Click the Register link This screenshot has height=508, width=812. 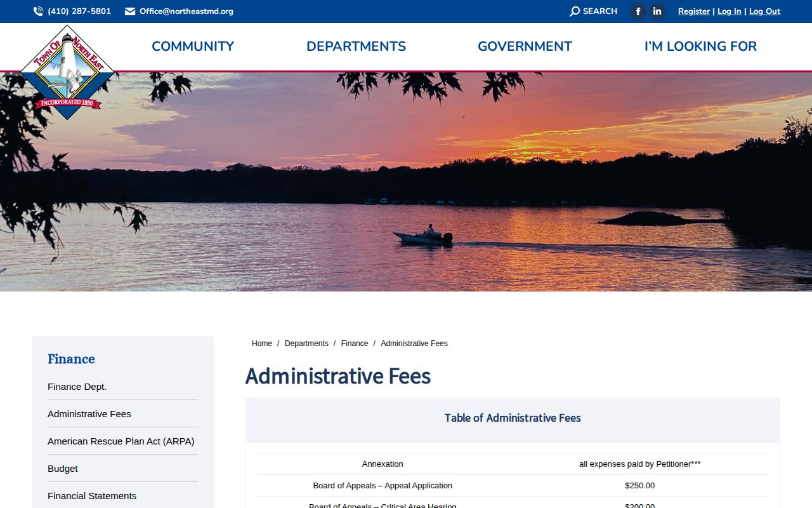[x=694, y=11]
